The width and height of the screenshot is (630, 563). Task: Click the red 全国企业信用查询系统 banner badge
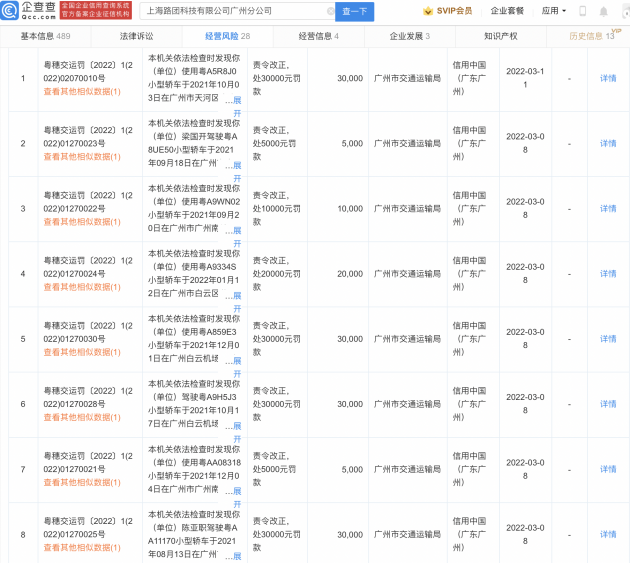[x=96, y=10]
